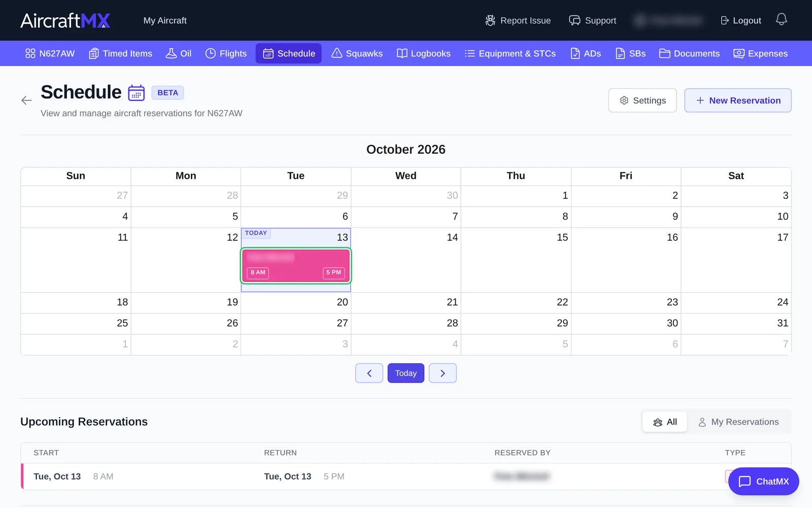This screenshot has height=508, width=812.
Task: Show All upcoming reservations
Action: click(665, 422)
